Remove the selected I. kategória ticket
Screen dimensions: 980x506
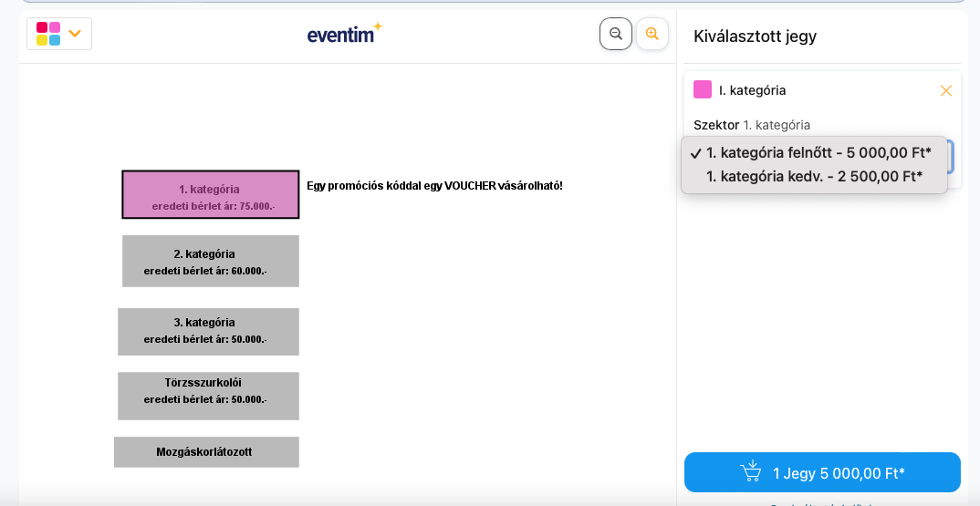(946, 90)
